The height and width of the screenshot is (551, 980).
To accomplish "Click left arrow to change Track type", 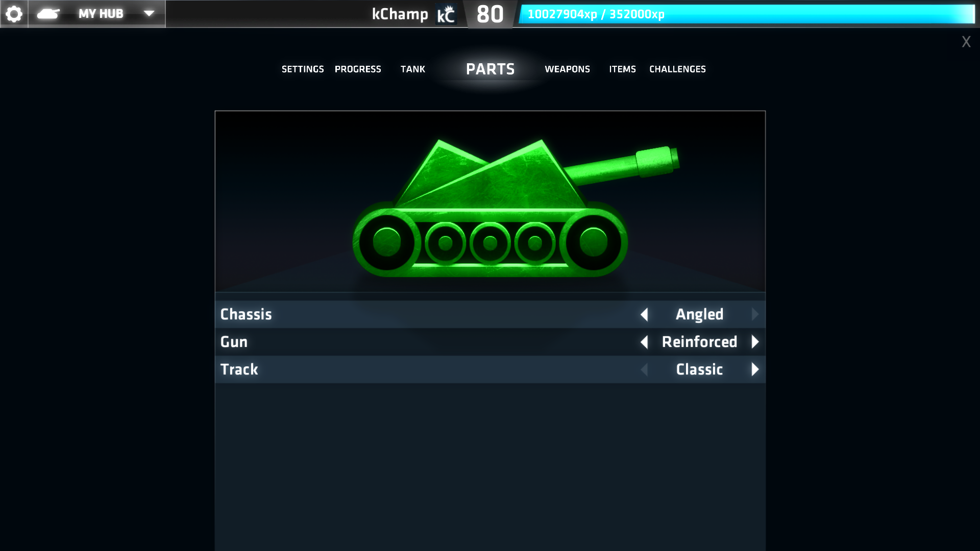I will pos(644,369).
